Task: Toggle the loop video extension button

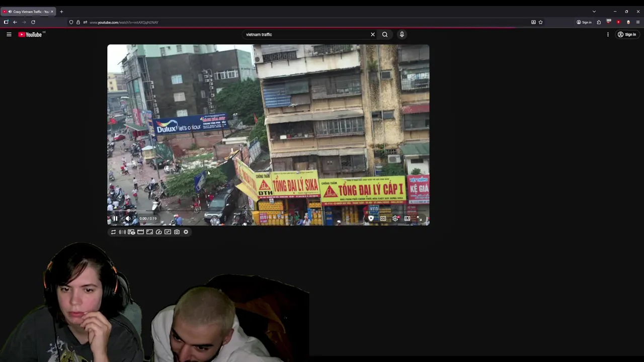Action: 113,232
